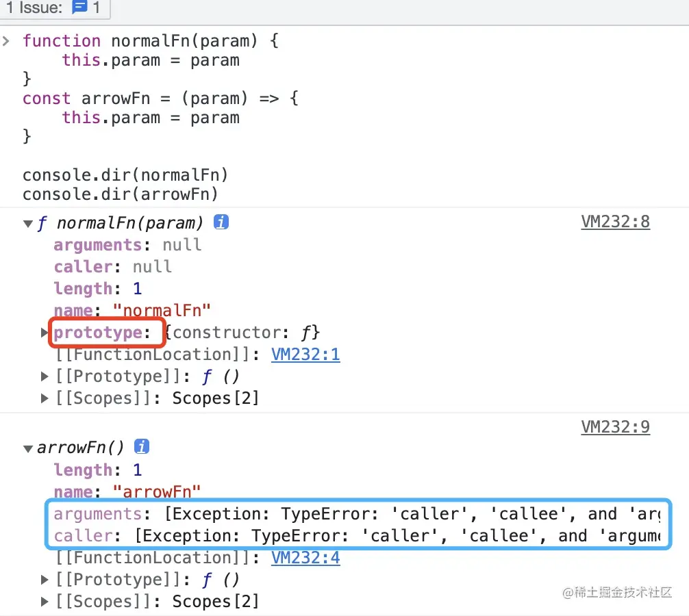Collapse the normalFn(param) object tree
Image resolution: width=689 pixels, height=616 pixels.
28,224
